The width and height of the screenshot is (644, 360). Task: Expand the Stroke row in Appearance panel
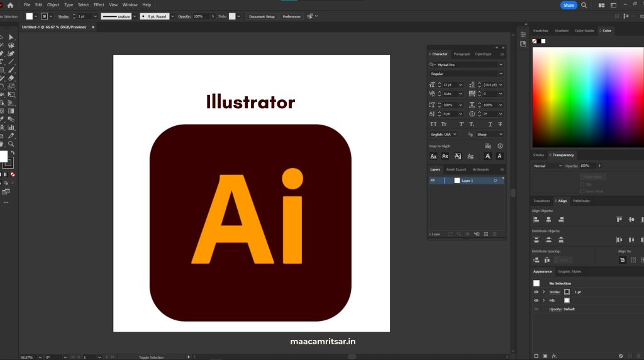544,292
